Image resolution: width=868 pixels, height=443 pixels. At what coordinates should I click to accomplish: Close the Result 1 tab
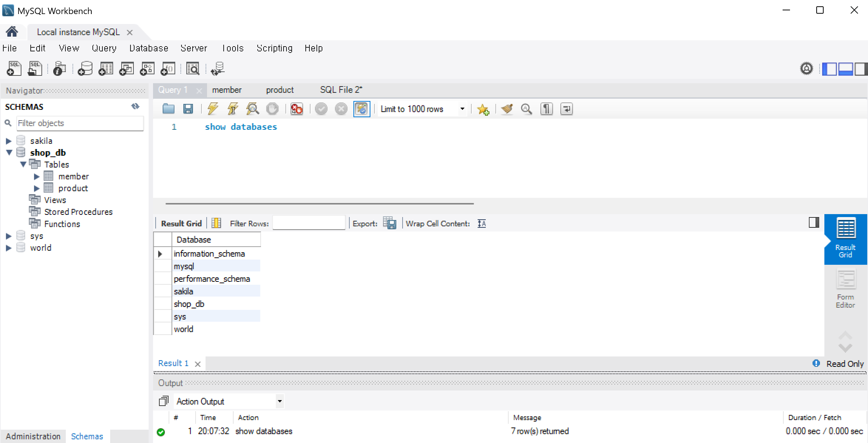click(198, 364)
